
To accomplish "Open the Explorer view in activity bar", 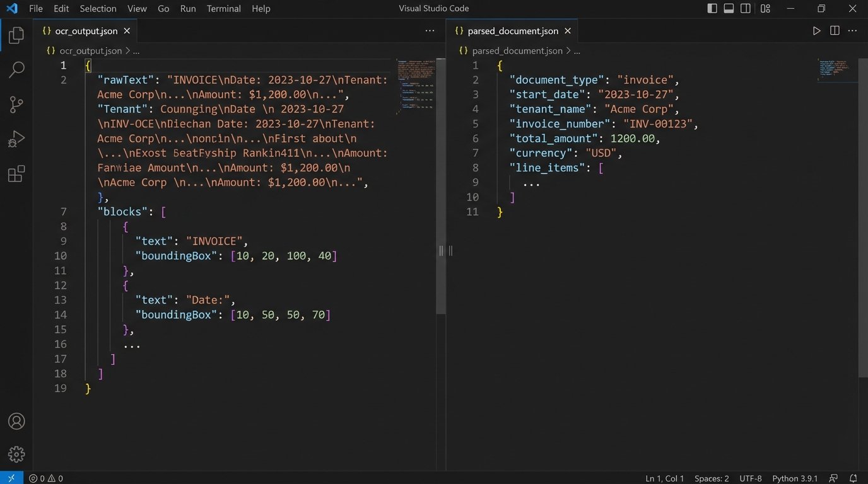I will click(16, 36).
